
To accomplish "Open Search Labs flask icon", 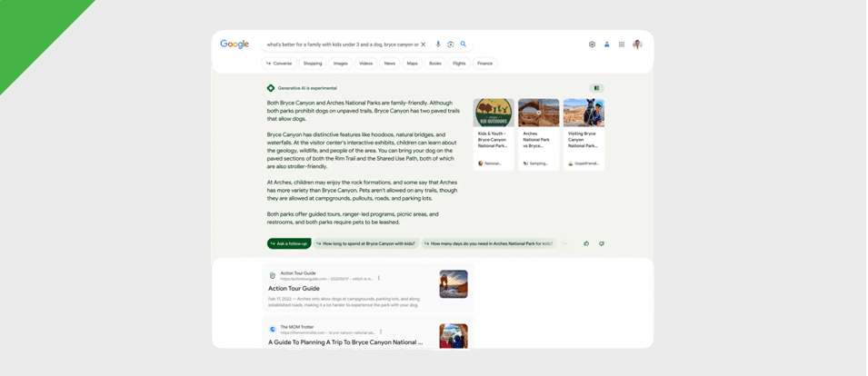I will click(607, 45).
